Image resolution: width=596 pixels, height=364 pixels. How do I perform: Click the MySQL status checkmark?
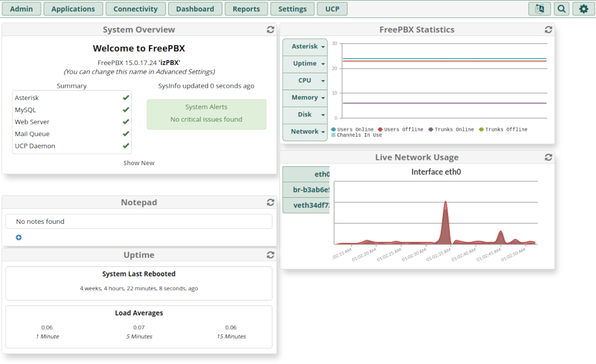[126, 110]
